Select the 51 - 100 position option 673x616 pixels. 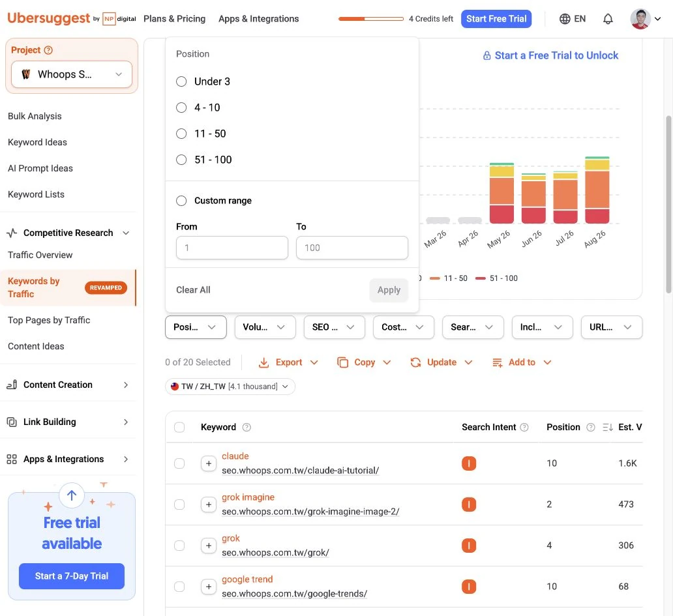181,160
